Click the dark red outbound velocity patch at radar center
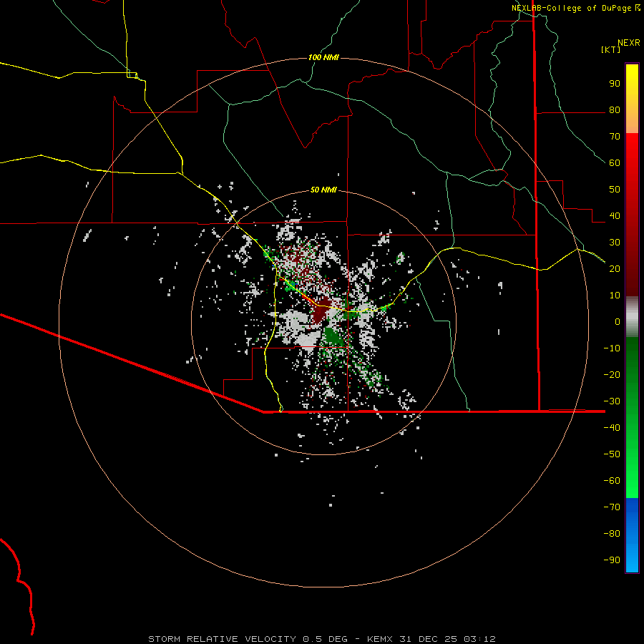Screen dimensions: 644x644 click(321, 311)
